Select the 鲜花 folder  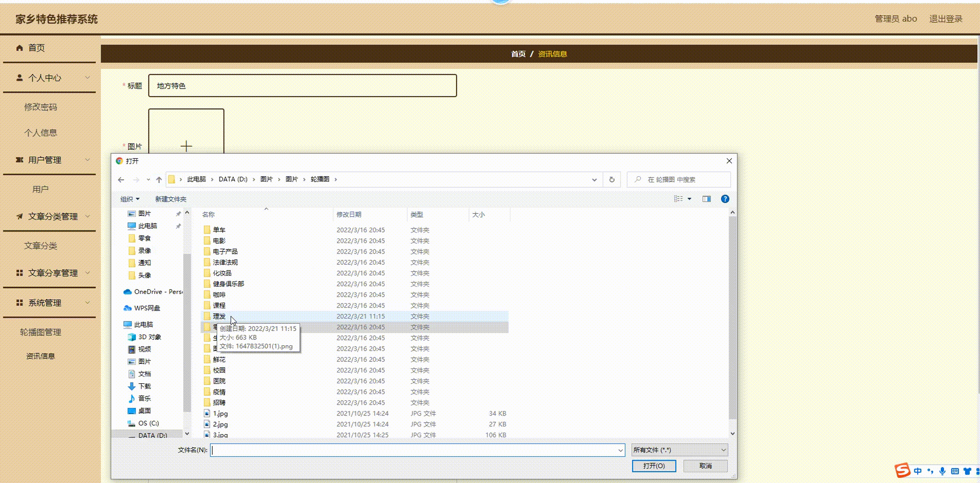[219, 360]
